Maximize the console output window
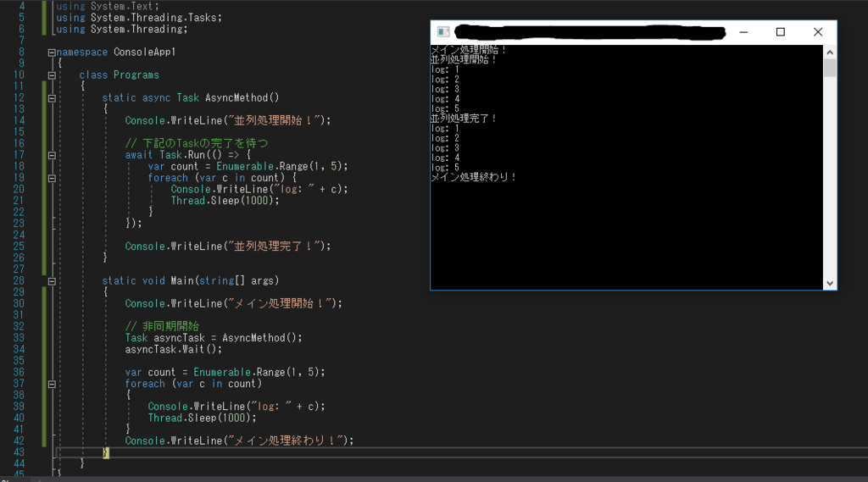Screen dimensions: 868x482 (x=781, y=32)
